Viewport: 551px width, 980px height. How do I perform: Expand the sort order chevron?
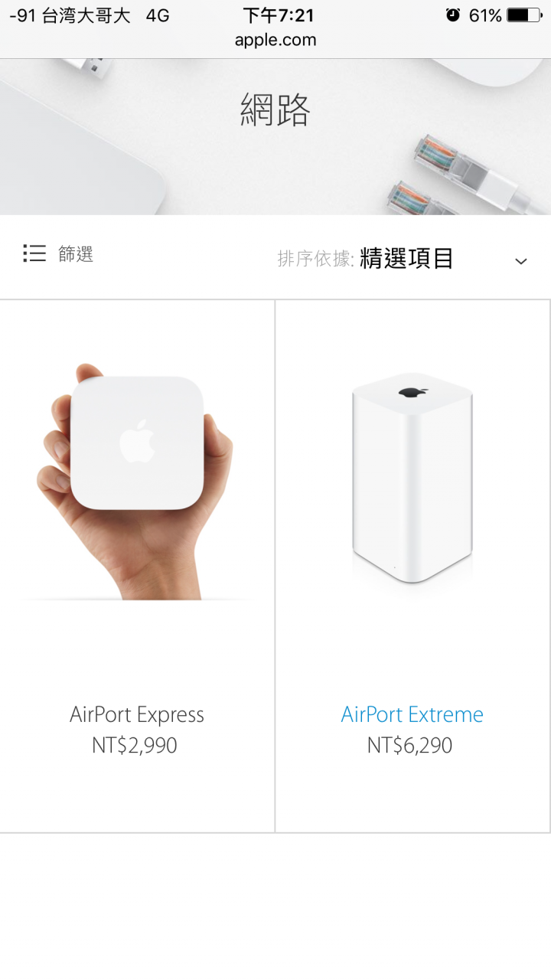[x=521, y=261]
